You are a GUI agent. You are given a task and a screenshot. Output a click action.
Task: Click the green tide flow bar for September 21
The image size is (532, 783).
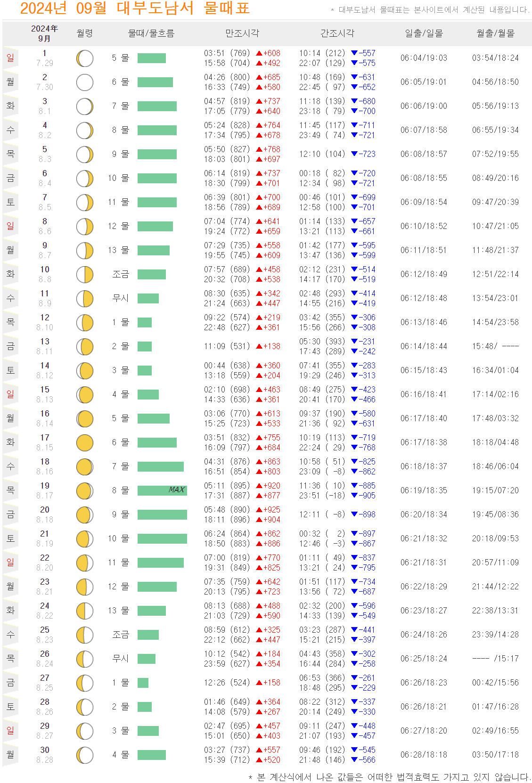click(162, 538)
